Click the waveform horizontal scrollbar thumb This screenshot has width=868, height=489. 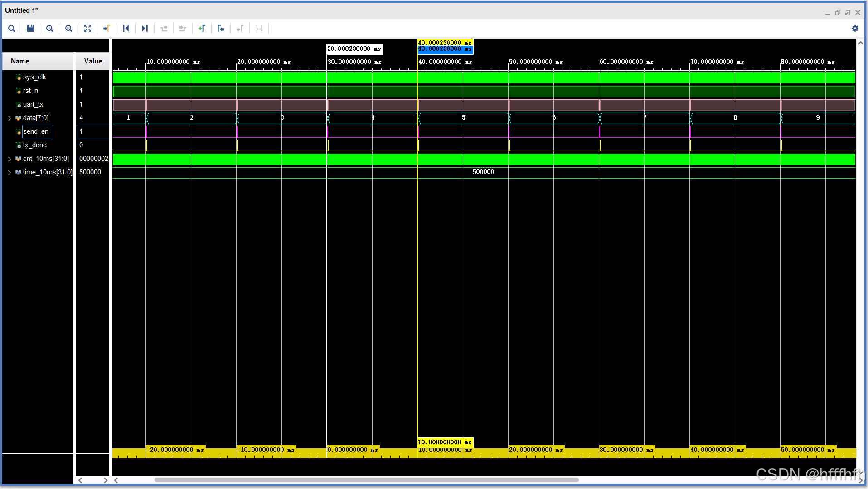point(366,480)
